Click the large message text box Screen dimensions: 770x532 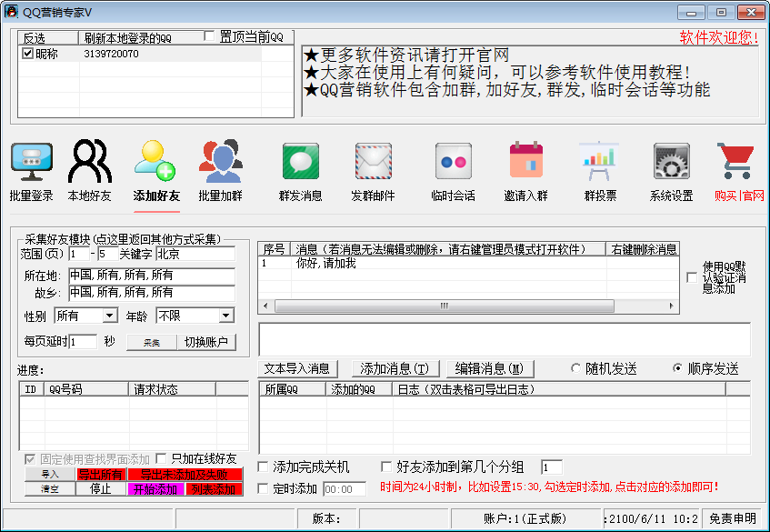(505, 339)
